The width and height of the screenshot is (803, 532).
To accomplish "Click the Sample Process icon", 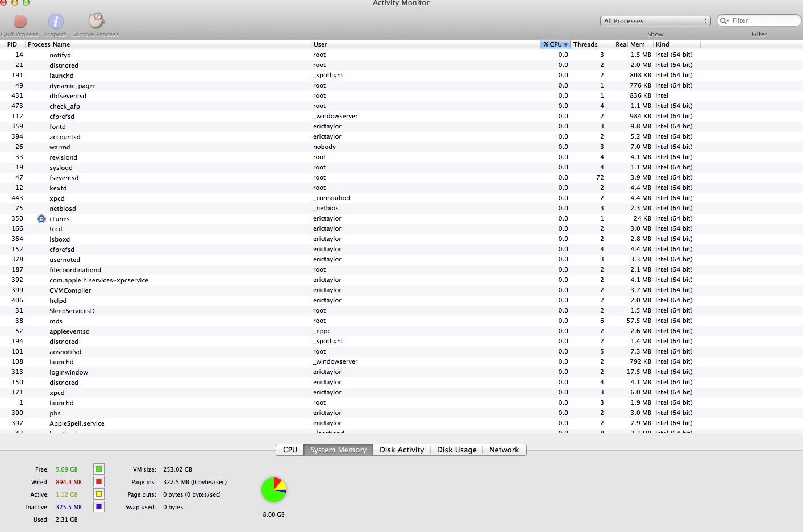I will (96, 20).
